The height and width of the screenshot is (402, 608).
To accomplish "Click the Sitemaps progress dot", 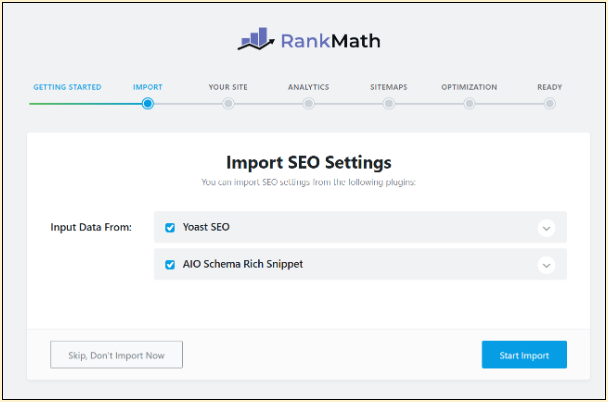I will (389, 104).
